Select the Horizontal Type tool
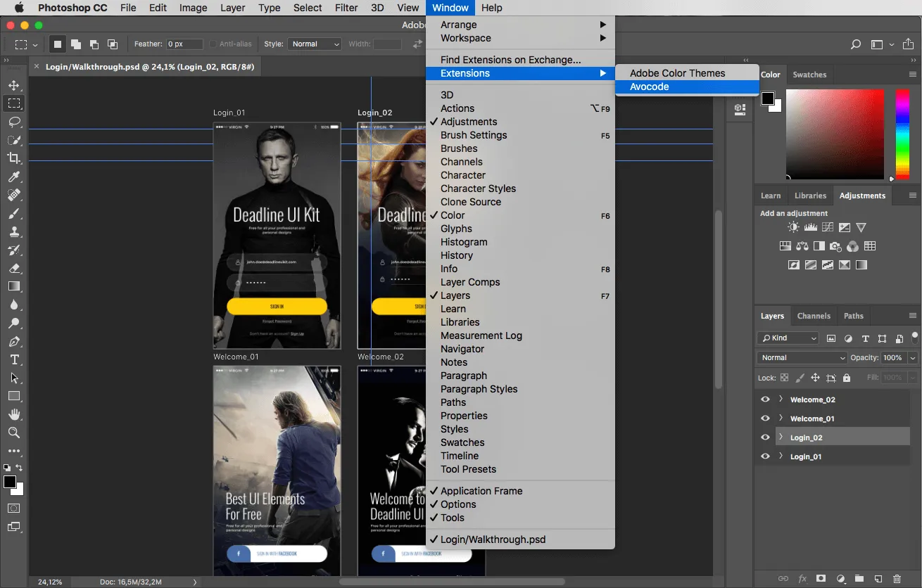 (x=14, y=359)
